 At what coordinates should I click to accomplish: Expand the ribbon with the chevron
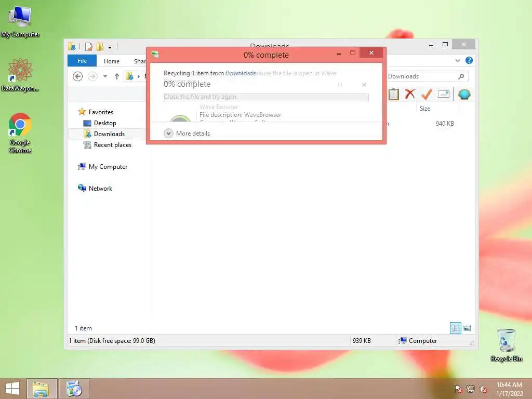point(457,60)
